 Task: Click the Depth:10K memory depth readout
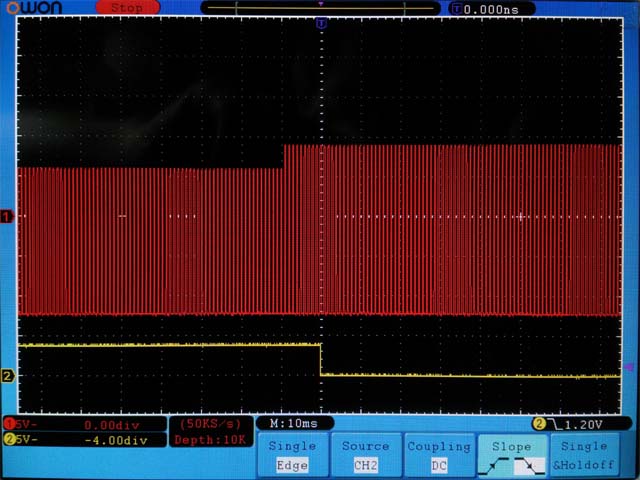(x=210, y=440)
